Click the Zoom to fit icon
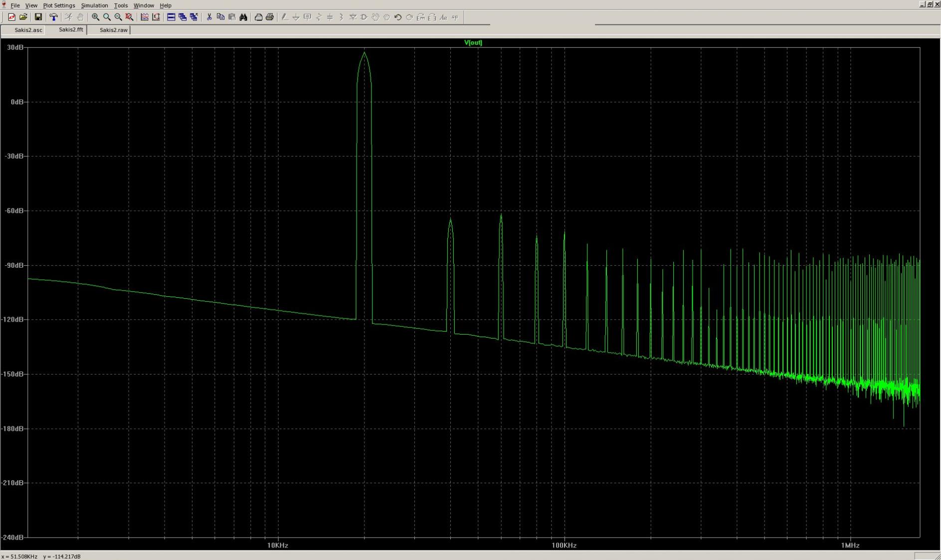This screenshot has height=560, width=941. coord(129,17)
